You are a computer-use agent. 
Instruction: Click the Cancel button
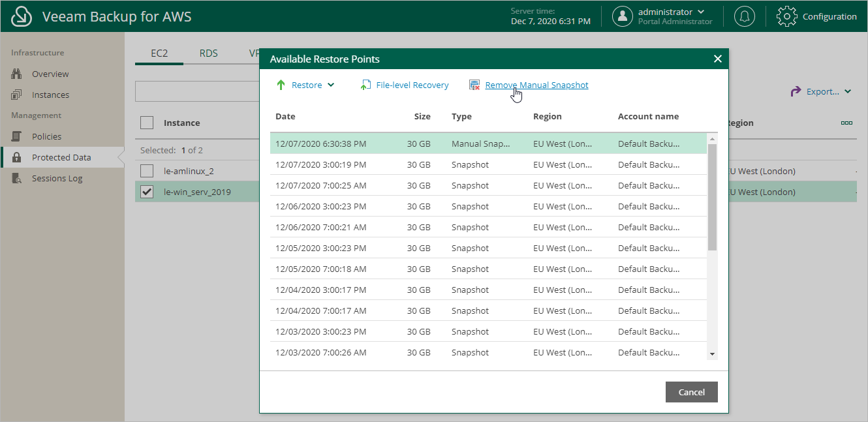[x=692, y=392]
